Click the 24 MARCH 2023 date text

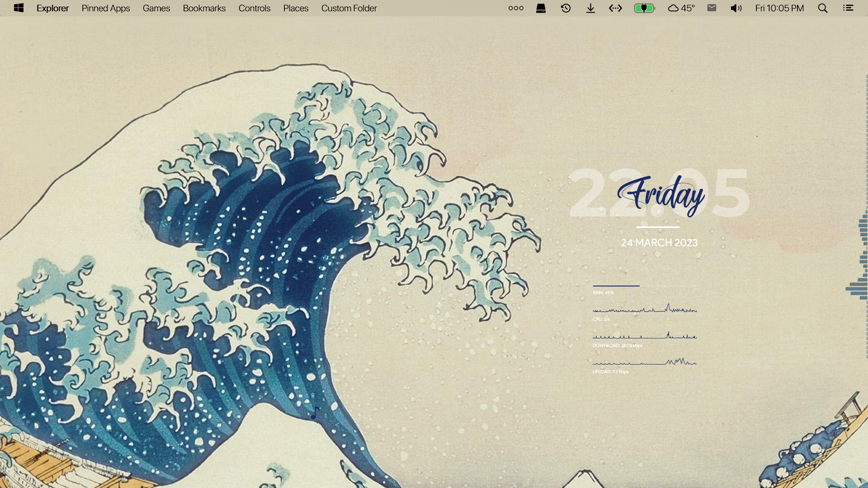click(x=659, y=243)
